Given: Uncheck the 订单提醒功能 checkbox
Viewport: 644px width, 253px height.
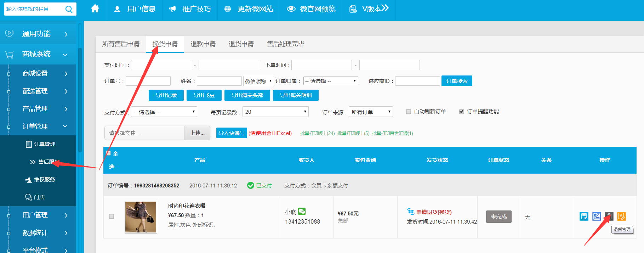Looking at the screenshot, I should 461,112.
